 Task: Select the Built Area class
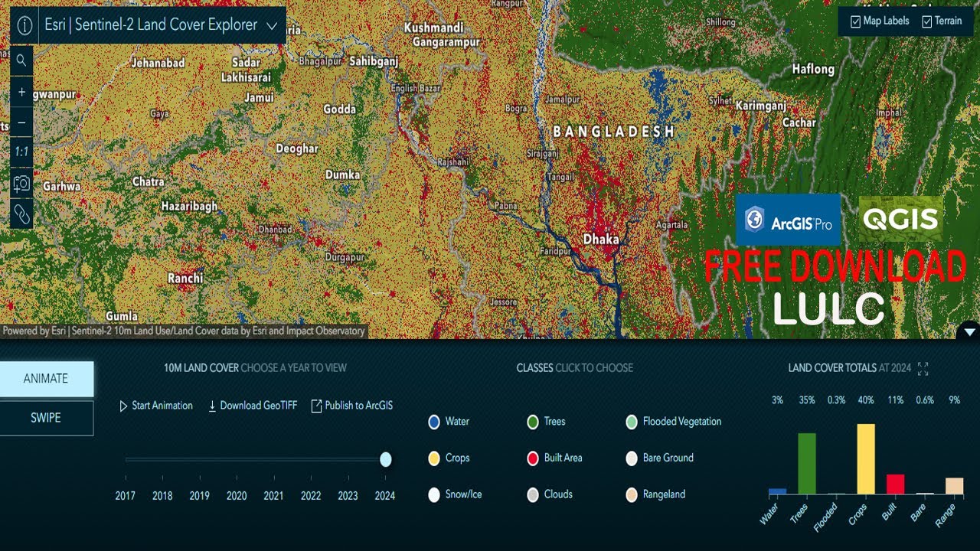click(x=554, y=458)
